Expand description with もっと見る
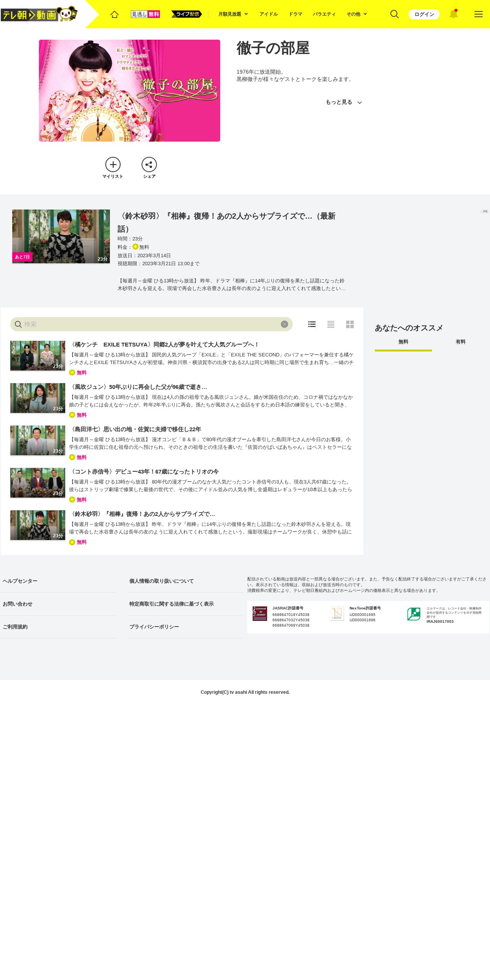The width and height of the screenshot is (490, 980). (x=344, y=102)
